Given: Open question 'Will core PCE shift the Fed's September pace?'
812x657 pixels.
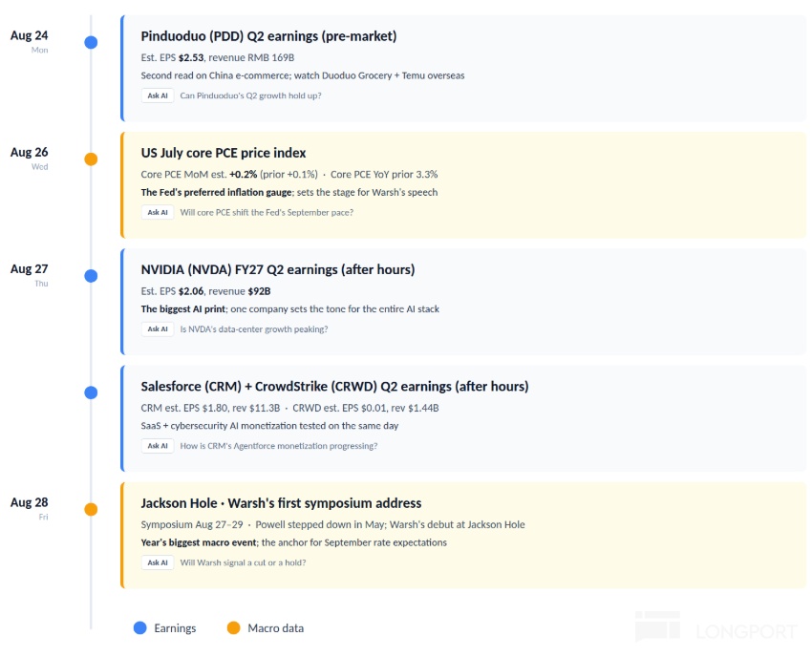Looking at the screenshot, I should point(267,212).
